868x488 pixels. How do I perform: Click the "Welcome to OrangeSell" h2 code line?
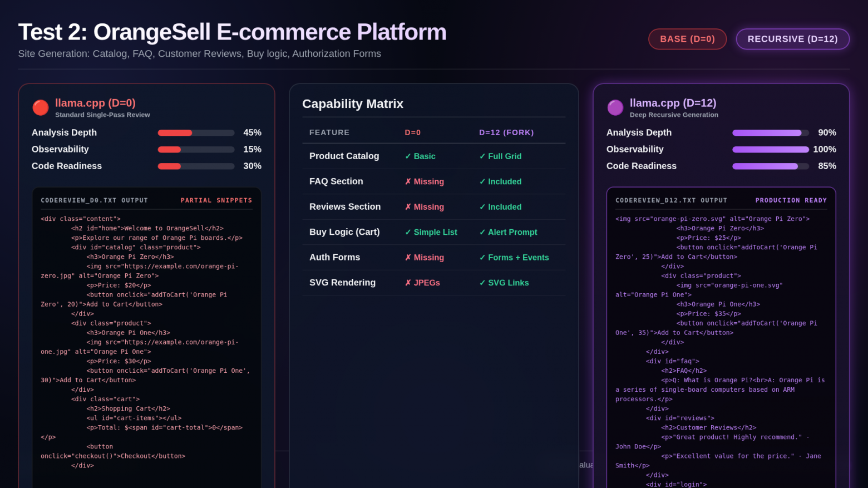click(x=147, y=229)
